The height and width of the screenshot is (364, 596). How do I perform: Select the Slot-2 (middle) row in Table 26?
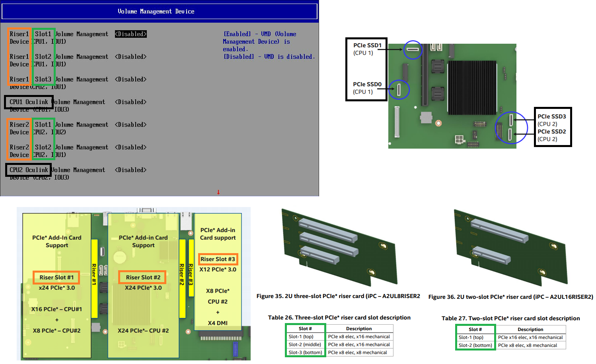305,345
